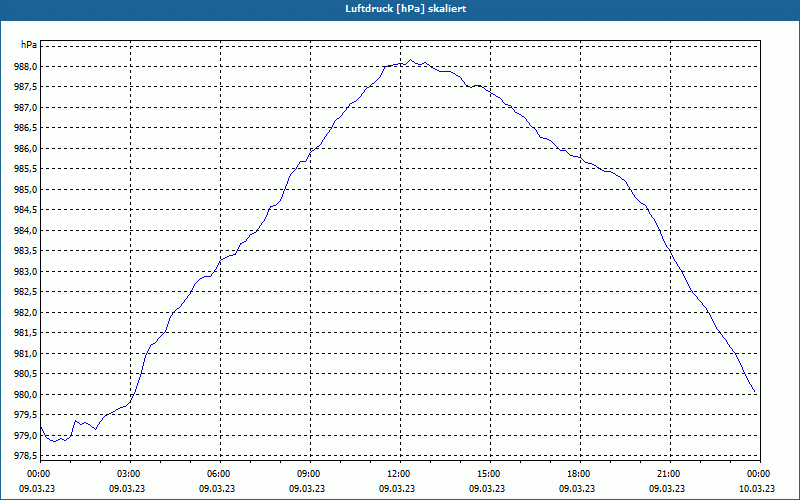This screenshot has height=500, width=800.
Task: Click the 980,5 axis value
Action: tap(26, 374)
